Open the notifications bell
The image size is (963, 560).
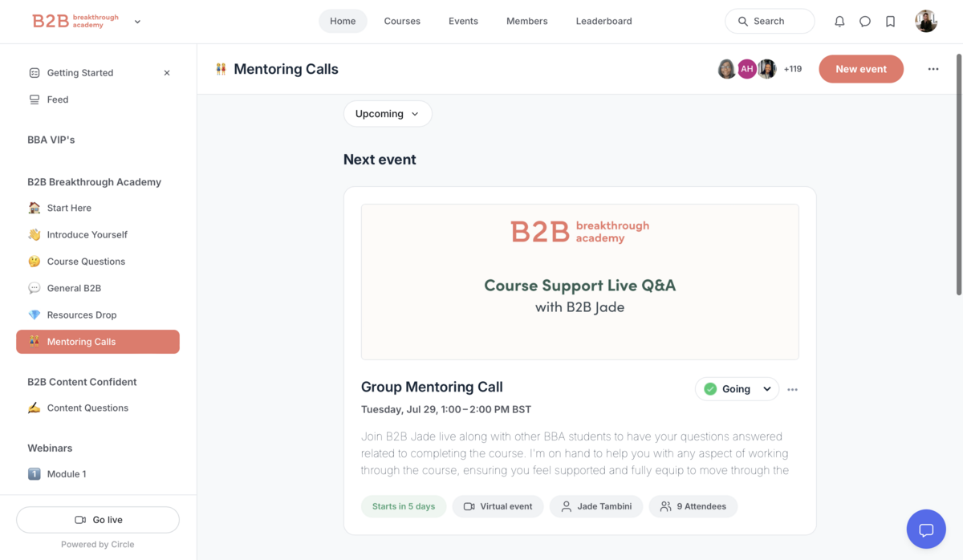coord(839,22)
